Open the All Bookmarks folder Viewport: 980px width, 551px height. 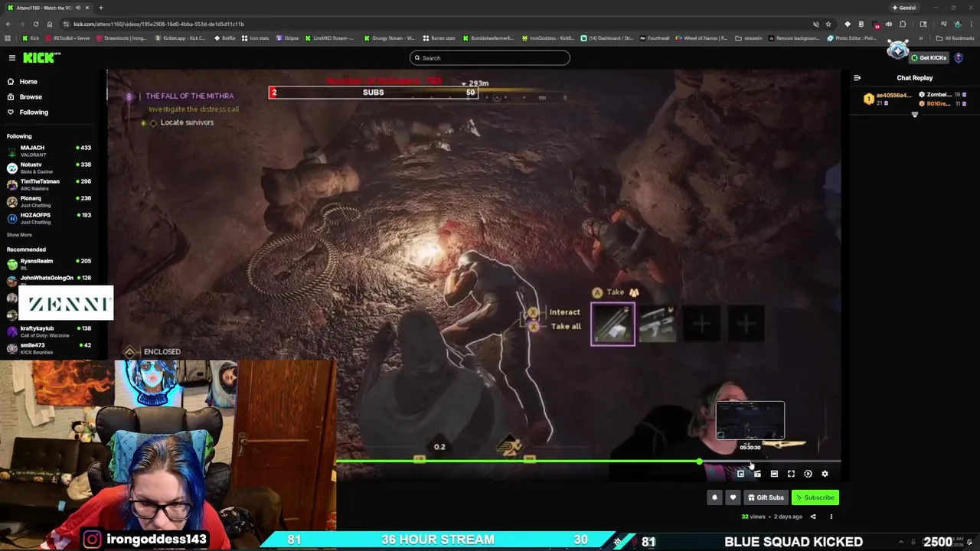(955, 37)
